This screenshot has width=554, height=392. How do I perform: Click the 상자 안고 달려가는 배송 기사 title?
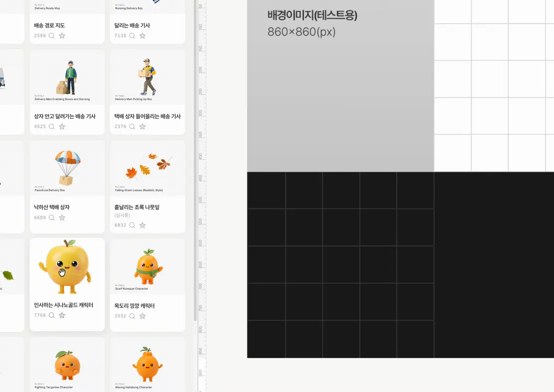click(65, 116)
